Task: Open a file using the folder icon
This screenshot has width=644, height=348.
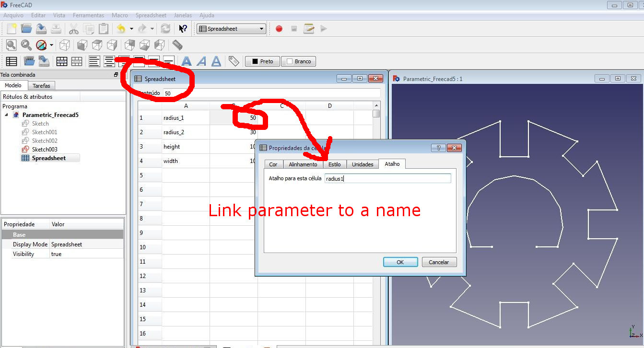Action: click(26, 29)
